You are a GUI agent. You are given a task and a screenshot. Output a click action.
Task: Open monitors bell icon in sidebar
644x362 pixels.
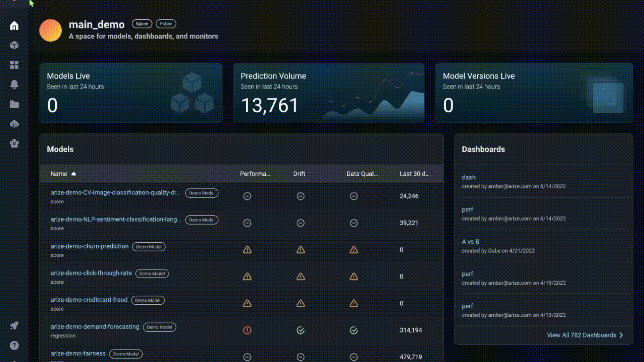[14, 84]
